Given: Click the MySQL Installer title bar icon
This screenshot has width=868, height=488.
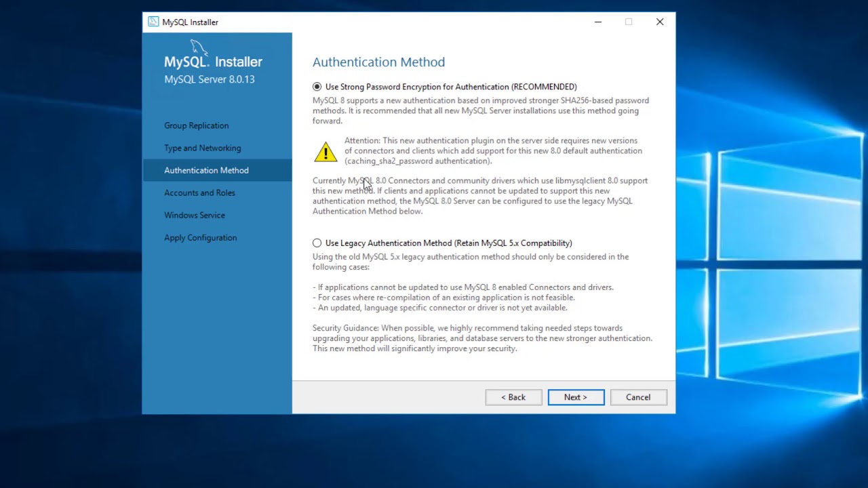Looking at the screenshot, I should click(x=153, y=22).
